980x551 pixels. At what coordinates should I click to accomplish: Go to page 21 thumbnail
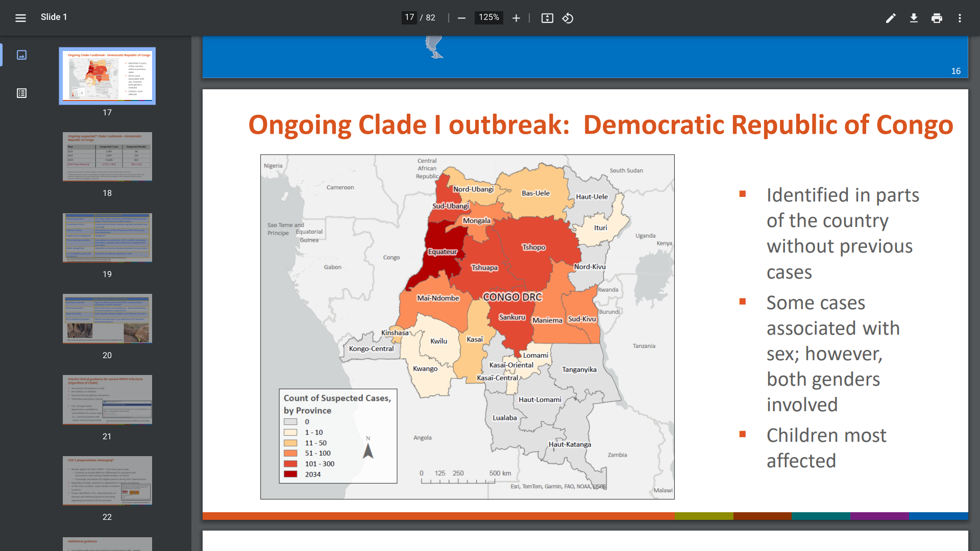click(x=107, y=399)
